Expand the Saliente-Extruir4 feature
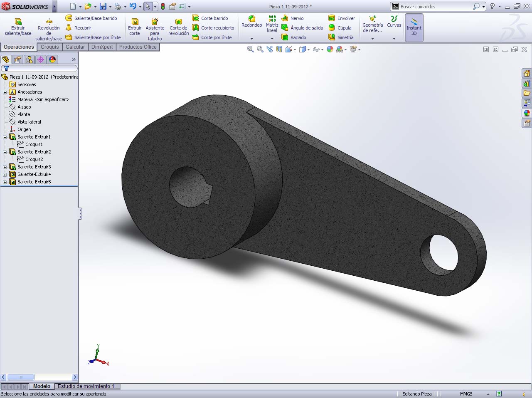The height and width of the screenshot is (398, 532). [5, 174]
